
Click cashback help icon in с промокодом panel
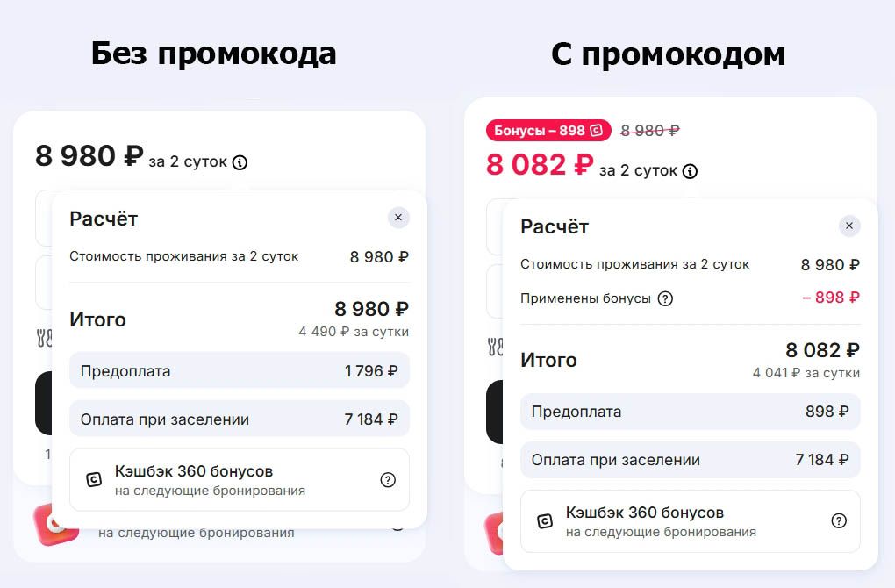[839, 521]
